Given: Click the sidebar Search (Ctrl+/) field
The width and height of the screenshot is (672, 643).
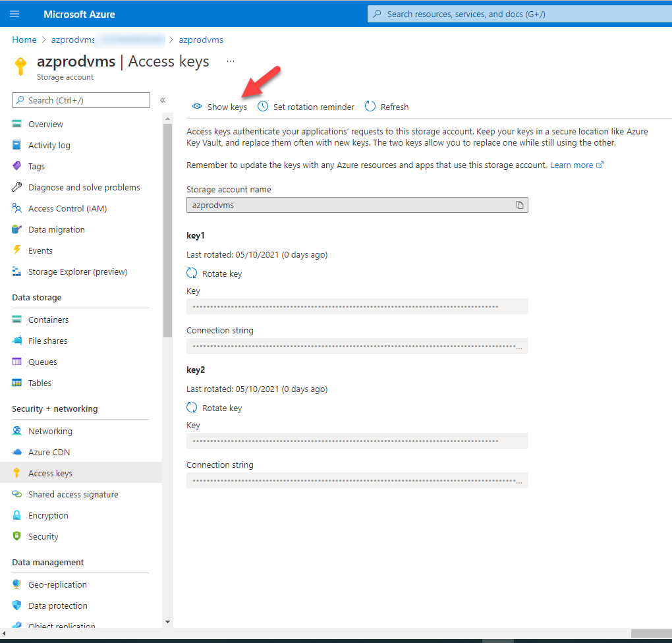Looking at the screenshot, I should tap(81, 100).
